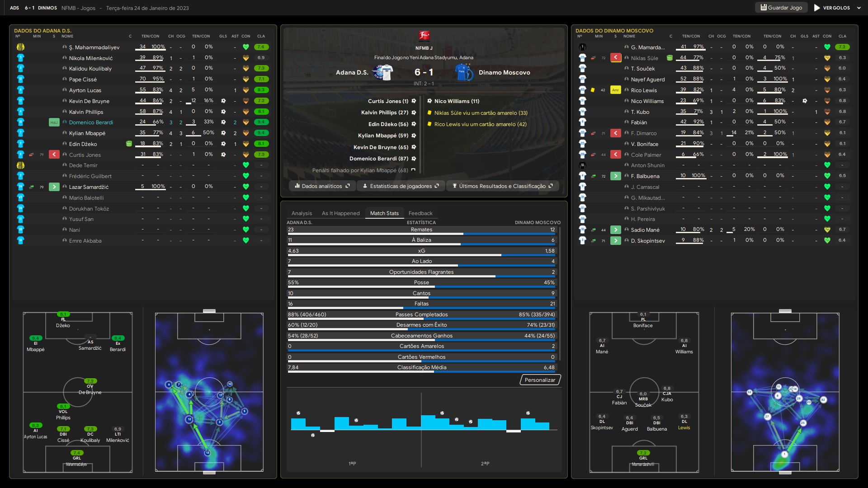Image resolution: width=868 pixels, height=488 pixels.
Task: Click Mbappé's 9.4 marker on the formation pitch
Action: [36, 338]
